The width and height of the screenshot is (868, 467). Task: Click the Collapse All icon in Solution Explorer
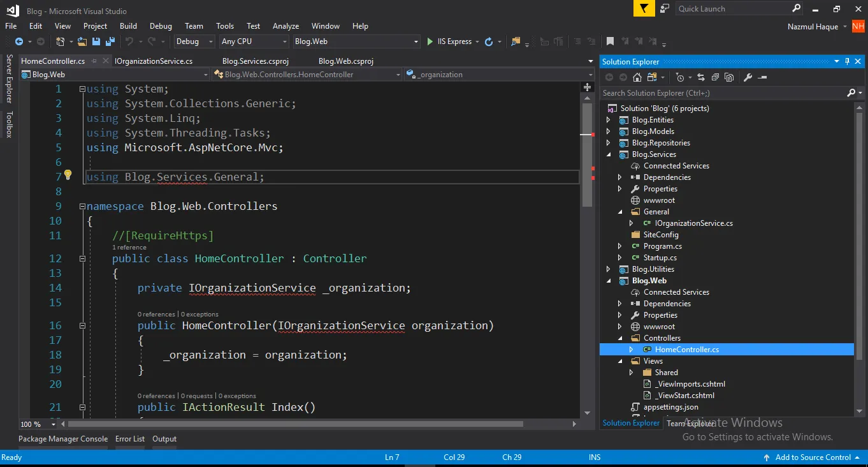pyautogui.click(x=715, y=77)
